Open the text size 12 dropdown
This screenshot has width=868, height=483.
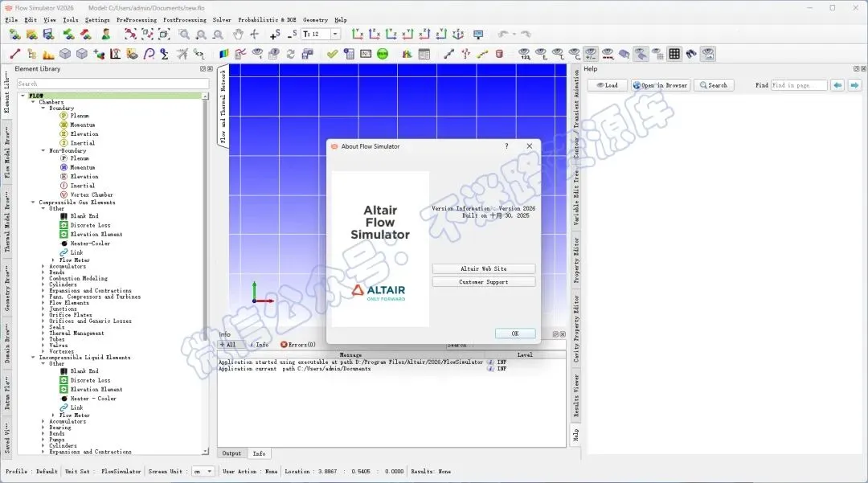point(335,35)
